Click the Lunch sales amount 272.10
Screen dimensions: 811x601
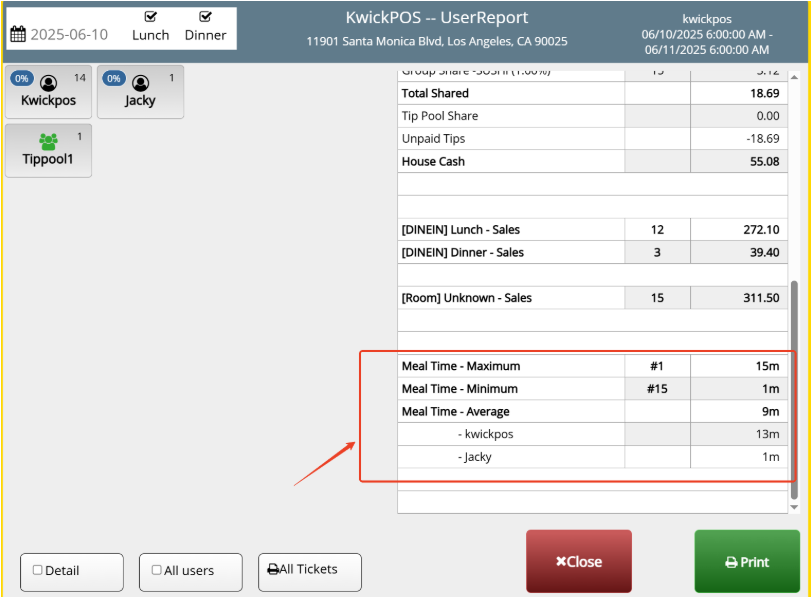[x=761, y=230]
